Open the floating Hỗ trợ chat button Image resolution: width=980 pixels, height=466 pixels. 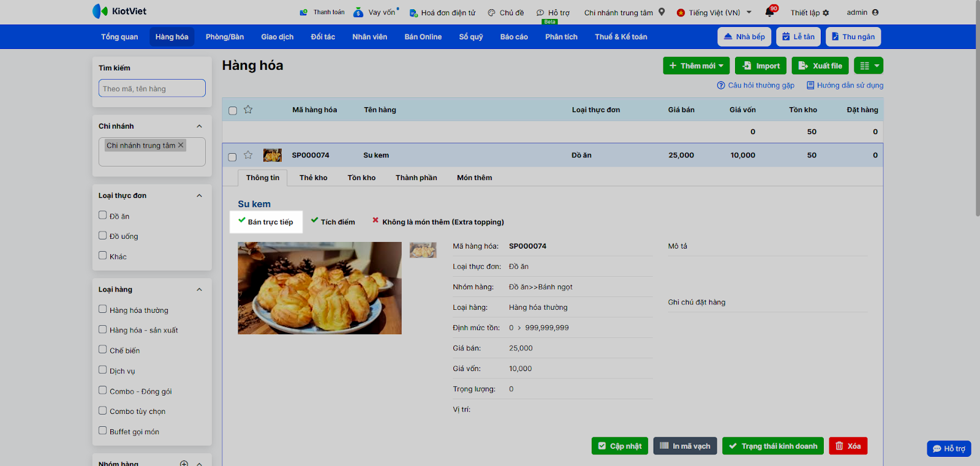pos(949,449)
